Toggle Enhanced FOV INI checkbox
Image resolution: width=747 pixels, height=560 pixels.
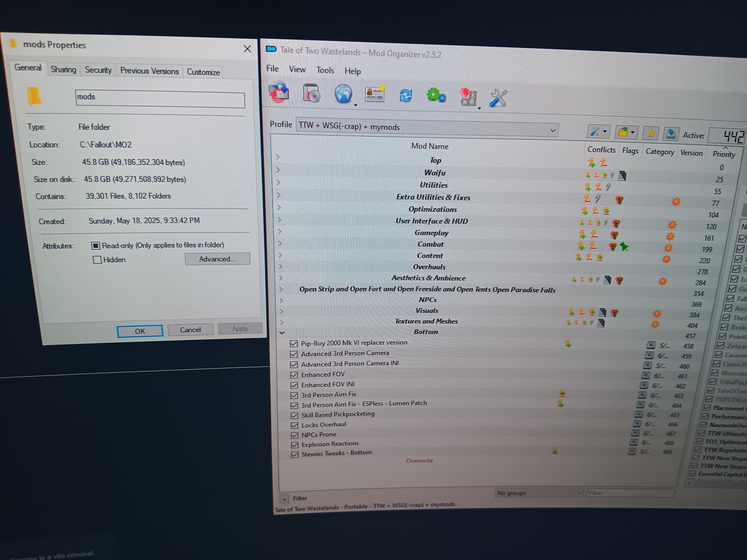tap(294, 385)
